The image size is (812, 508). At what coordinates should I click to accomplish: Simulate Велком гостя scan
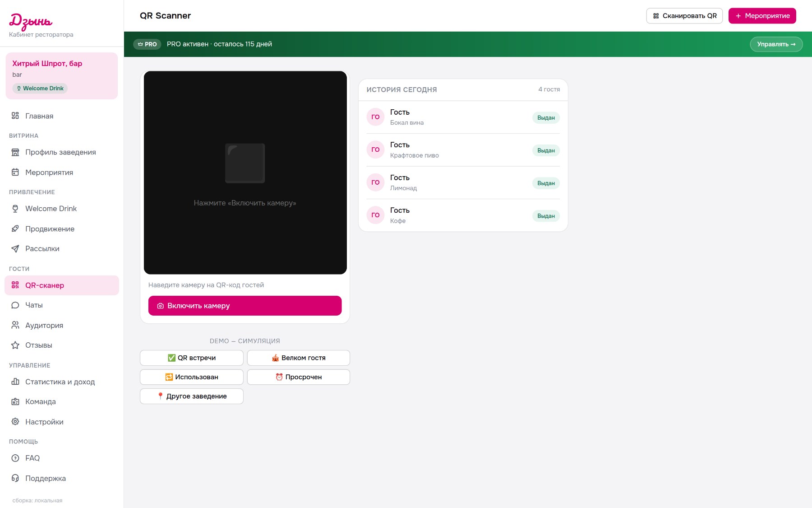[x=299, y=358]
